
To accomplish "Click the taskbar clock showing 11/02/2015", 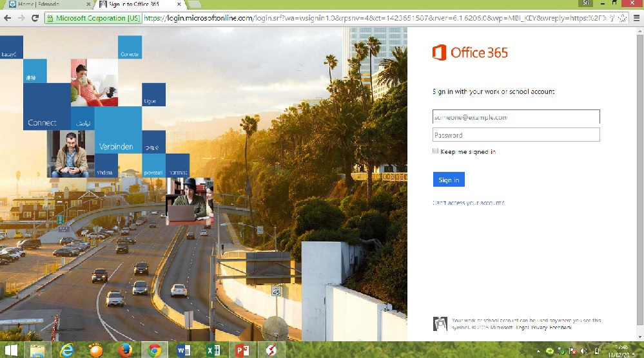I will [x=621, y=351].
